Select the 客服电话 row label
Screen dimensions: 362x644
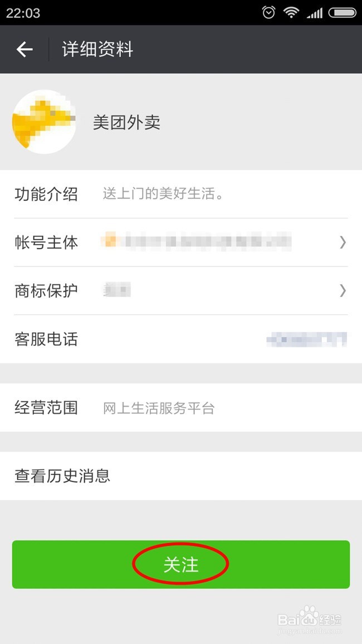[46, 339]
